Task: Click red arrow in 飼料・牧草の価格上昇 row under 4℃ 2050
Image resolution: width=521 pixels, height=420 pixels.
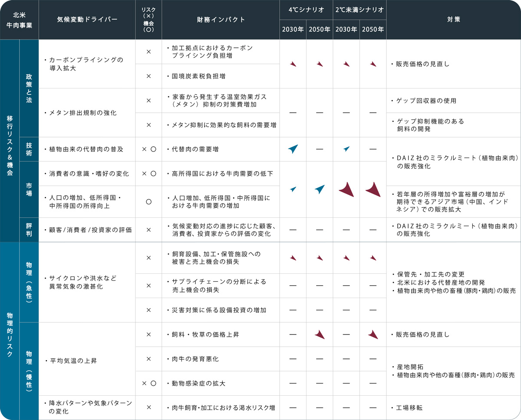Action: point(320,335)
